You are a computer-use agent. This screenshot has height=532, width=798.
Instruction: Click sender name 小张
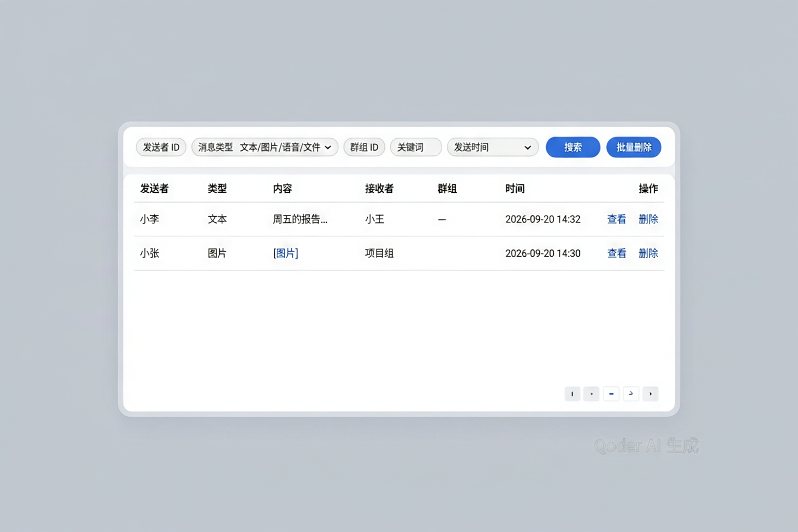[150, 253]
